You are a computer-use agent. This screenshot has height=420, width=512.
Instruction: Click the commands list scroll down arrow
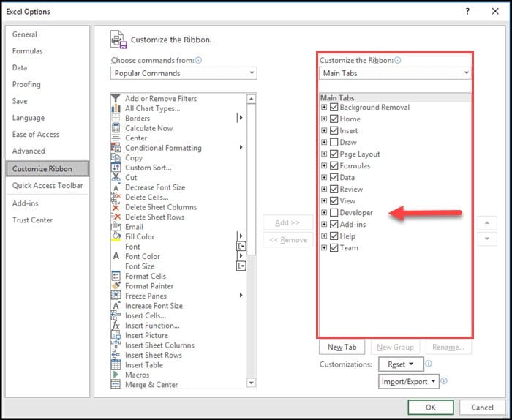coord(251,383)
